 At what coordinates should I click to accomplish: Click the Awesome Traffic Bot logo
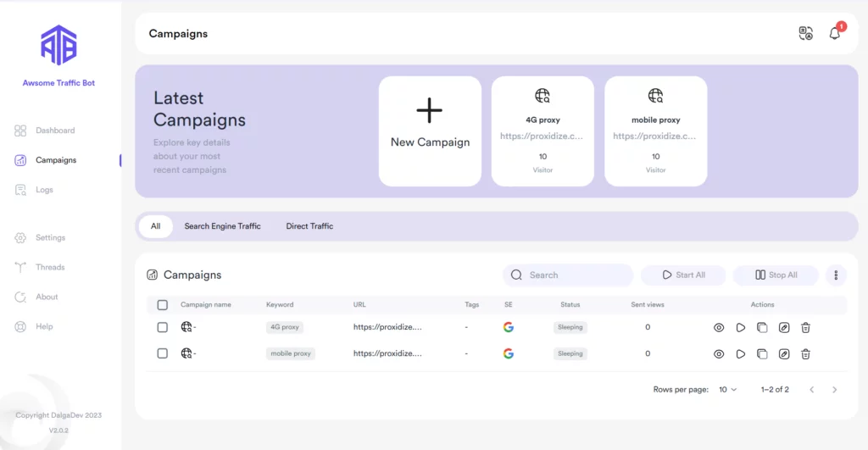click(58, 46)
